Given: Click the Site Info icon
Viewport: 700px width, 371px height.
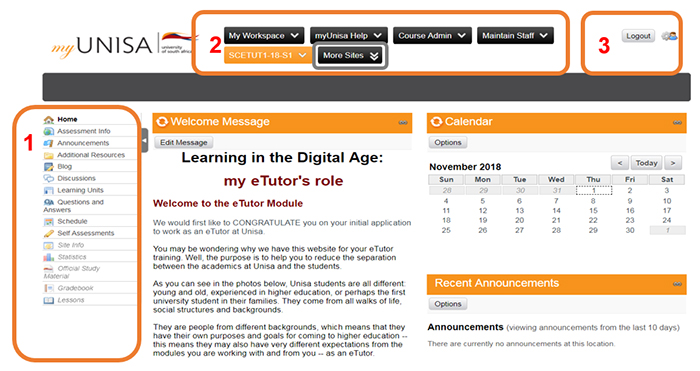Looking at the screenshot, I should [49, 246].
